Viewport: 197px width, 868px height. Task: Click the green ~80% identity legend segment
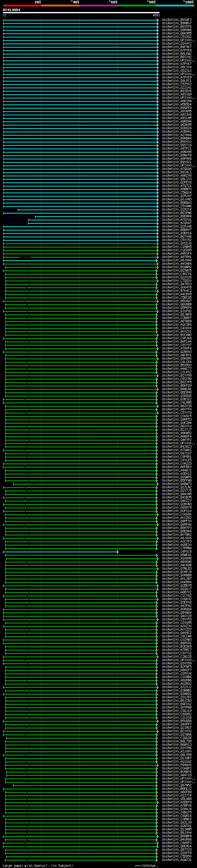(137, 6)
